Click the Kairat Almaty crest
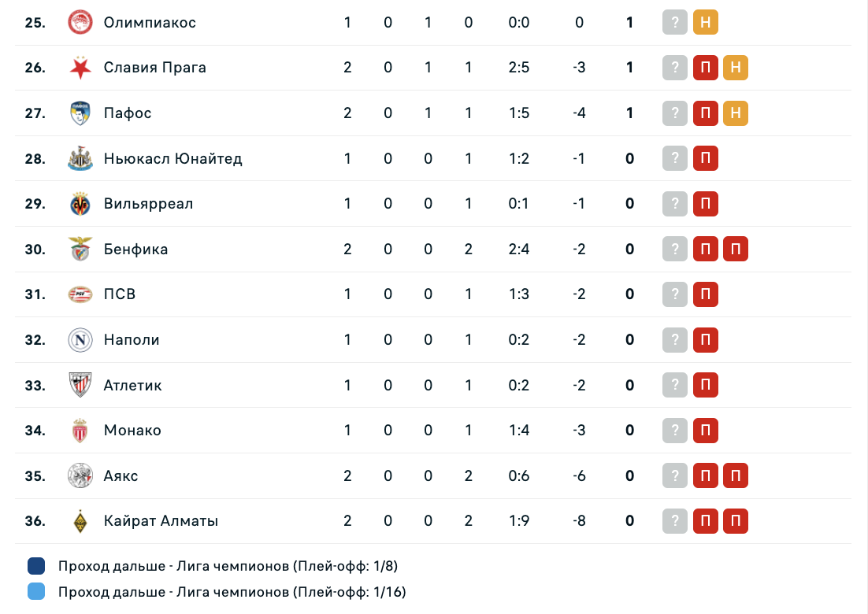Viewport: 868px width, 614px height. tap(80, 521)
